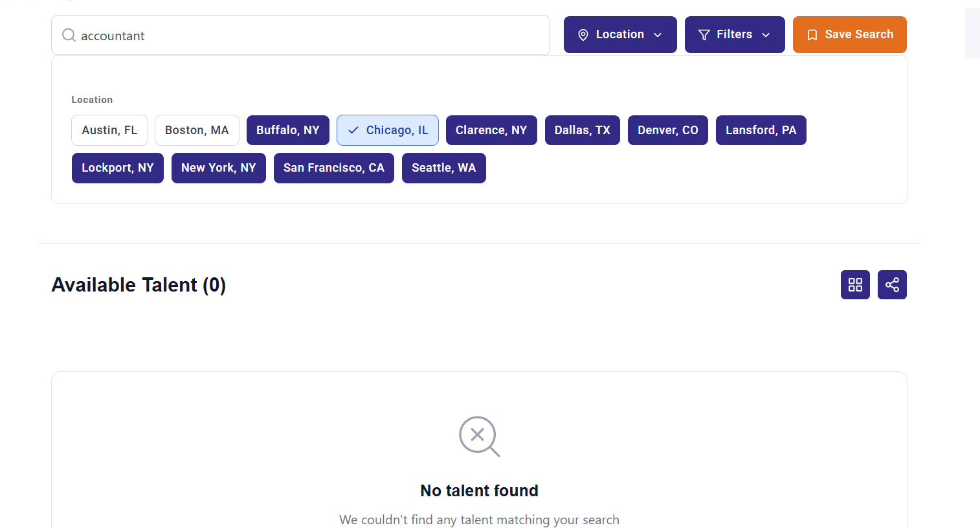Image resolution: width=980 pixels, height=528 pixels.
Task: Click the share results icon
Action: 892,285
